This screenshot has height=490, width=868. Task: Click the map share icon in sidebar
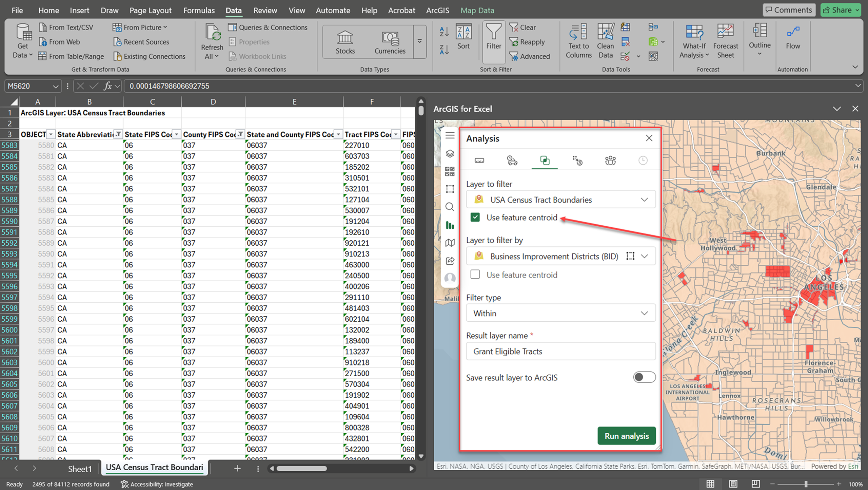click(450, 261)
